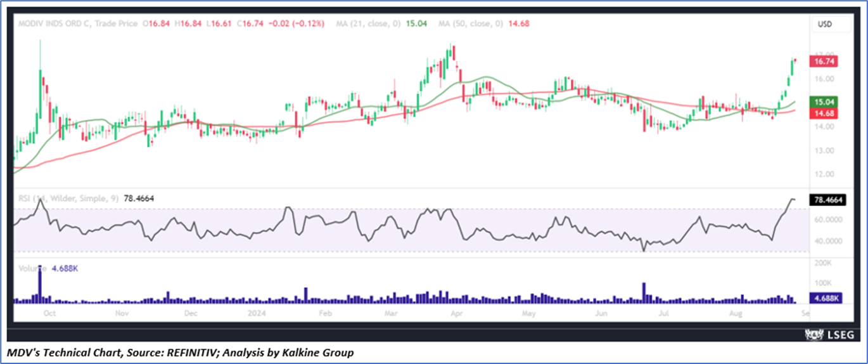Click the -0.02 (-0.12%) change value
Screen dimensions: 868x364
(x=297, y=23)
